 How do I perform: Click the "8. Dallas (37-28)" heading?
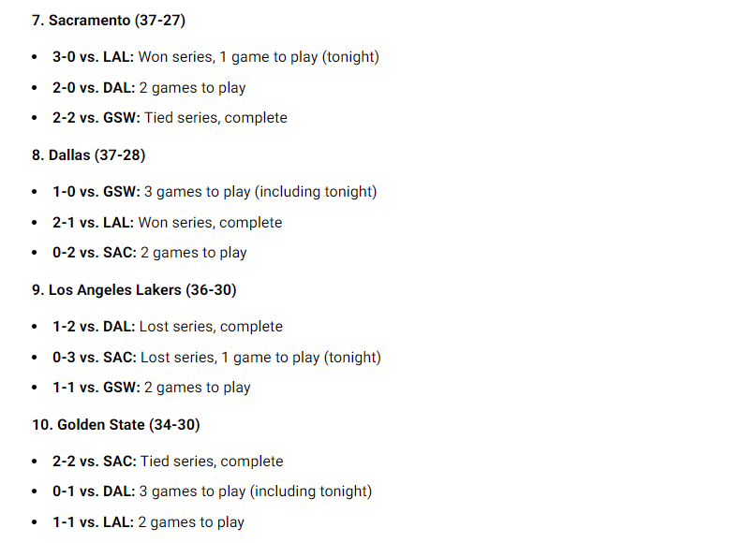point(88,154)
